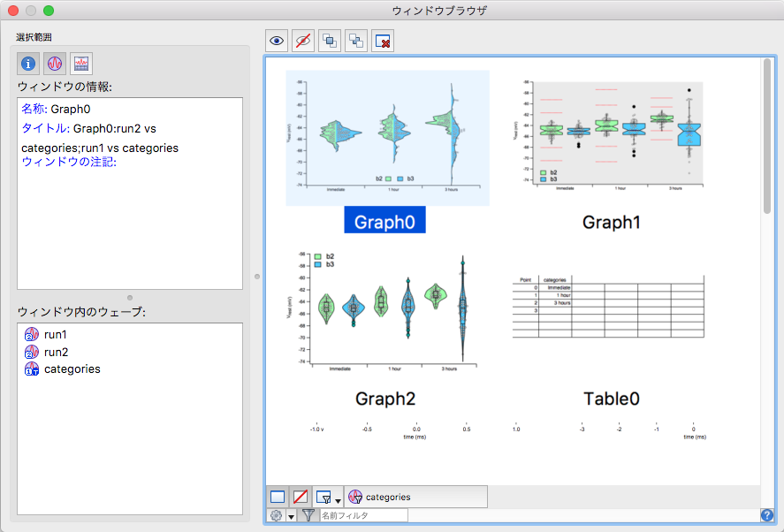Open the window type filter dropdown
This screenshot has height=532, width=784.
(x=329, y=497)
